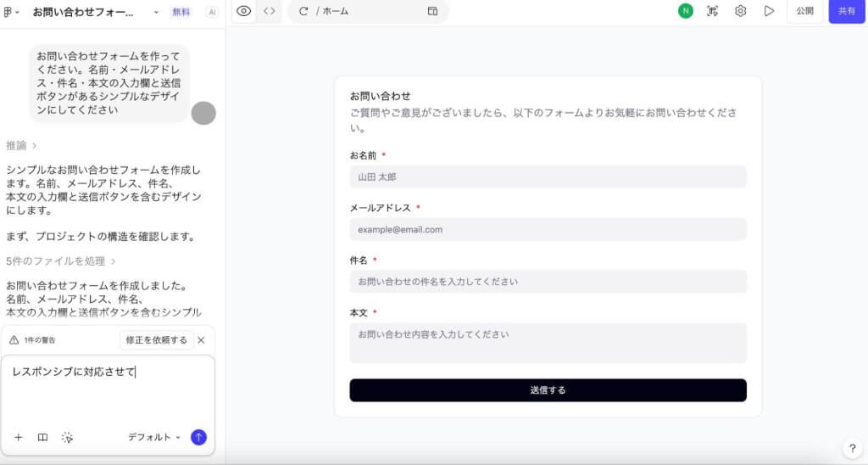Click the 本文 textarea
868x465 pixels.
pos(548,343)
